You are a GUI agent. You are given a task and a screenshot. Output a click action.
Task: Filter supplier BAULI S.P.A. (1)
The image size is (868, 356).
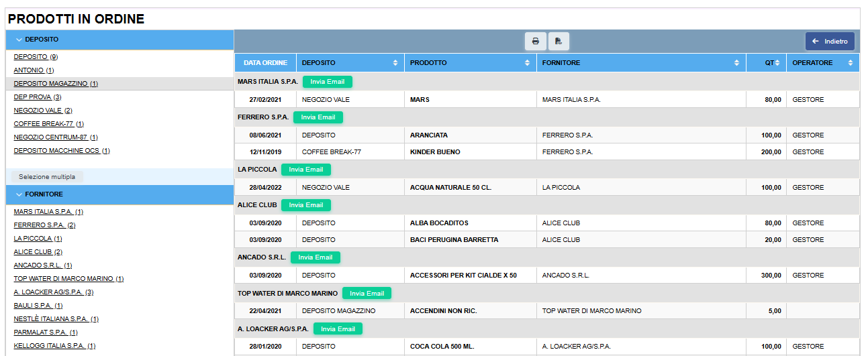38,306
